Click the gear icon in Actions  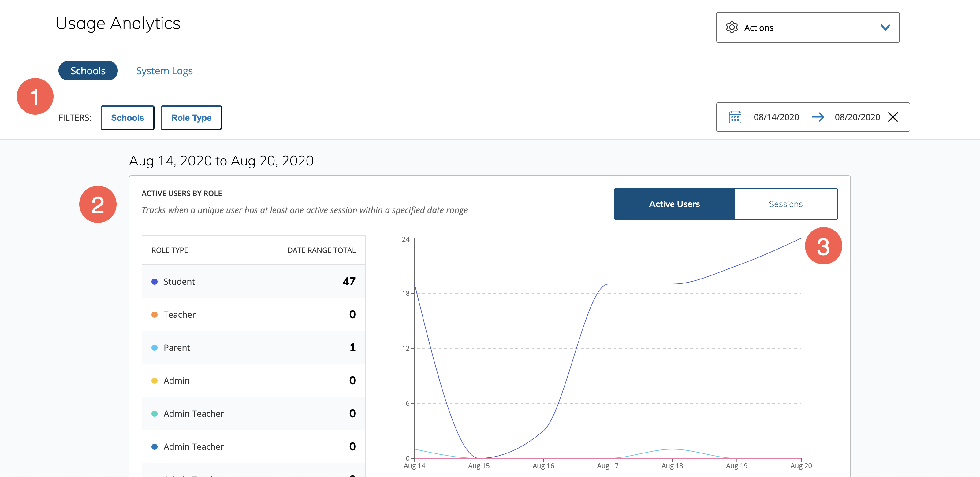[x=732, y=27]
